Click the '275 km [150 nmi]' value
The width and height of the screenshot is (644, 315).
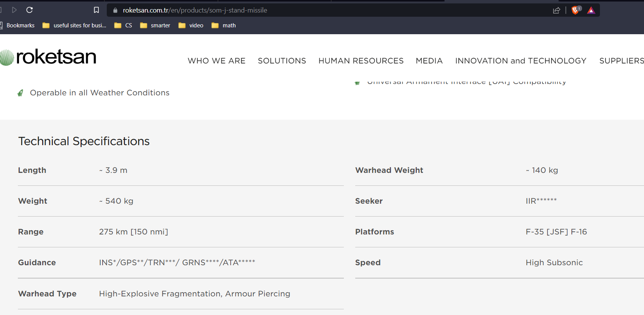tap(133, 232)
